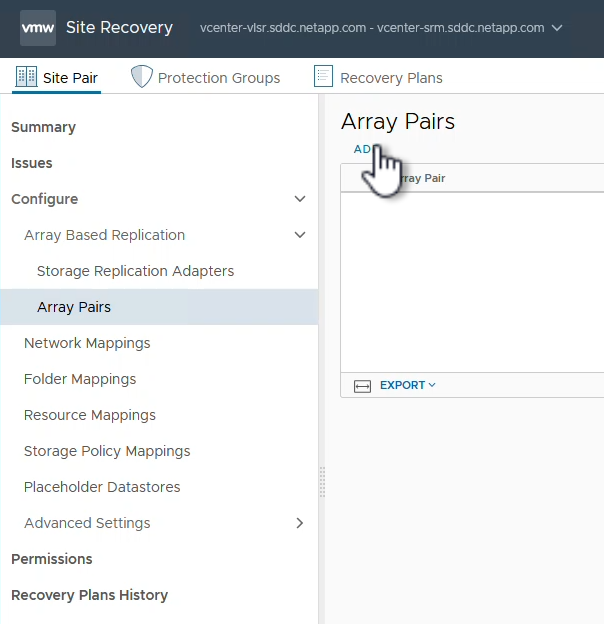Click the Protection Groups shield icon
This screenshot has height=624, width=604.
point(142,77)
